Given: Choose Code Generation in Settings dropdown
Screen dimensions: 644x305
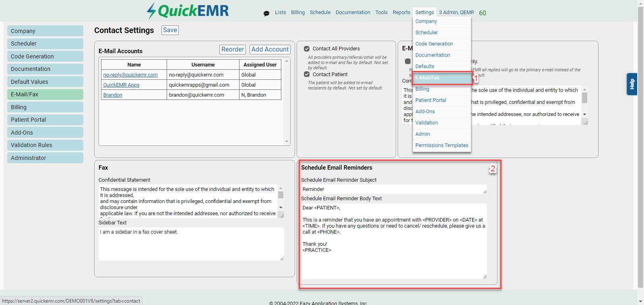Looking at the screenshot, I should [442, 44].
